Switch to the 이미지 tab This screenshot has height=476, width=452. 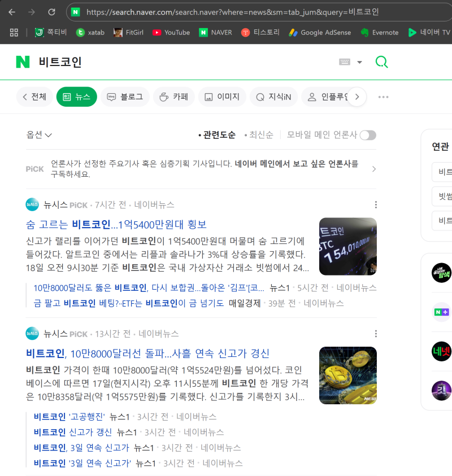(x=222, y=97)
